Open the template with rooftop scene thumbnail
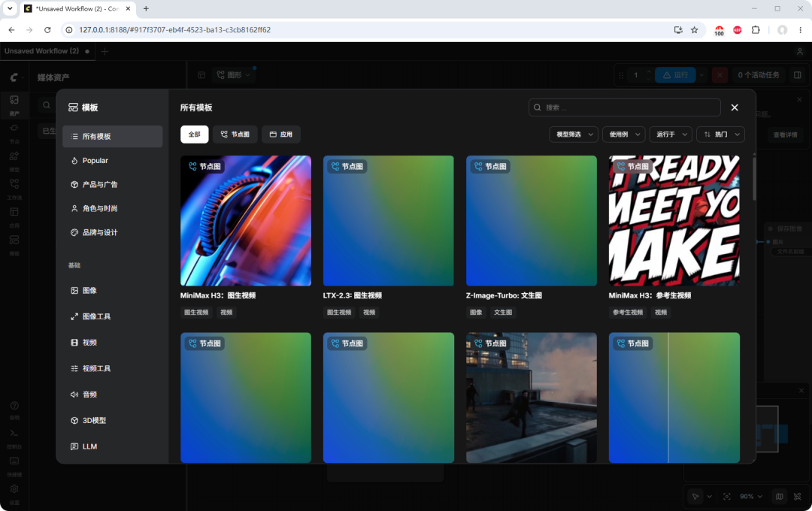This screenshot has width=812, height=511. pyautogui.click(x=532, y=398)
